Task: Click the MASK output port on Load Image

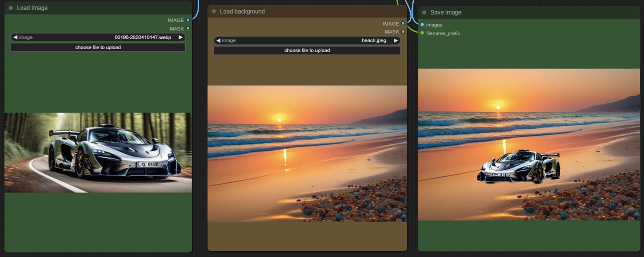Action: pos(188,28)
